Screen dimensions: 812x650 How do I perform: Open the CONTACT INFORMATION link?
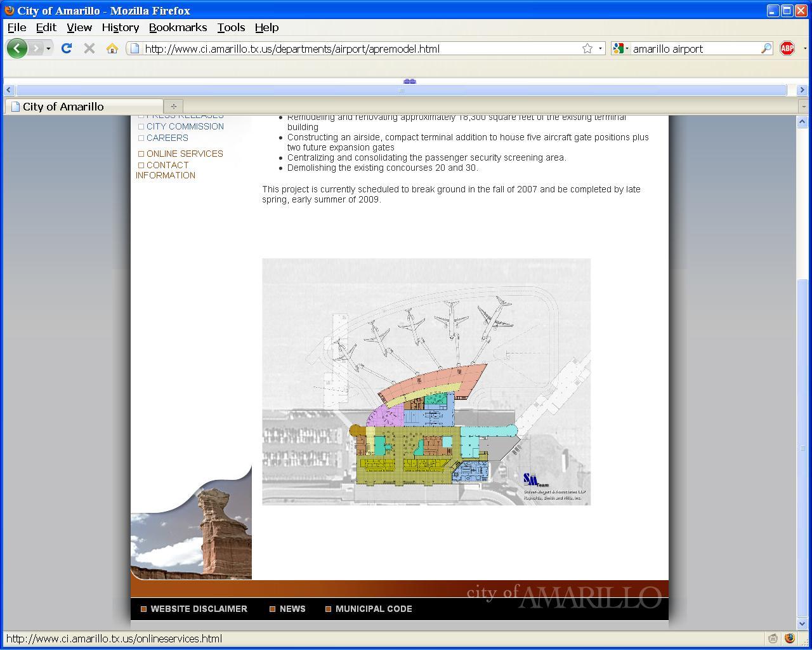point(166,170)
